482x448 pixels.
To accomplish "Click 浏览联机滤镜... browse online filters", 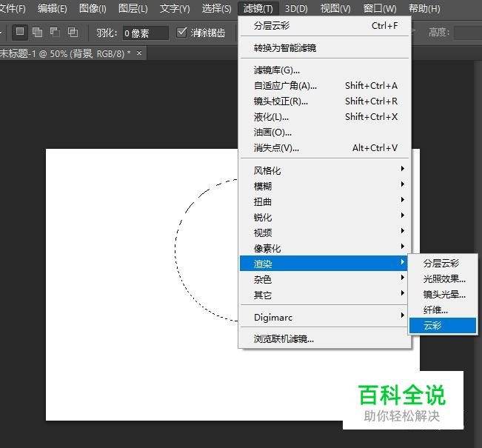I will [324, 339].
